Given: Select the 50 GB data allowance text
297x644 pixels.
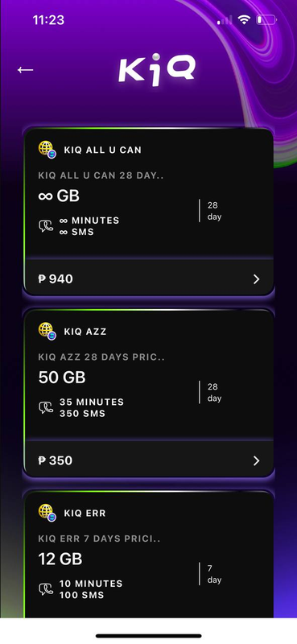Looking at the screenshot, I should click(x=62, y=378).
